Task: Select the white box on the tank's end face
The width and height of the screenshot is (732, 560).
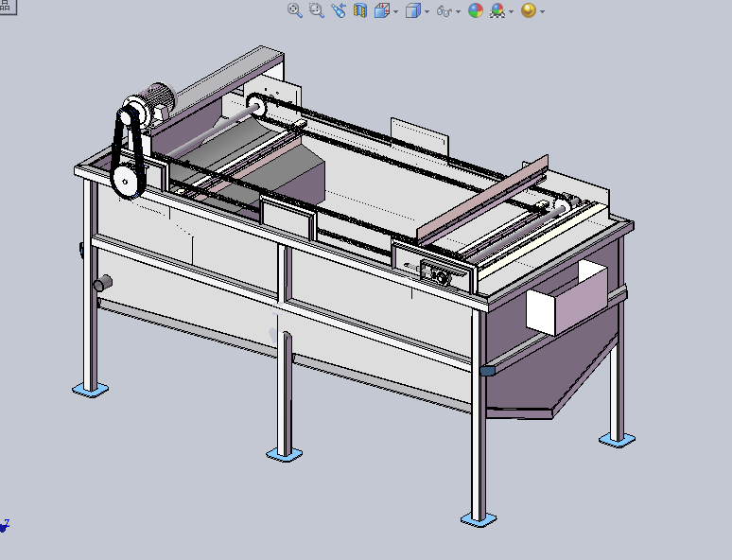Action: pyautogui.click(x=566, y=298)
